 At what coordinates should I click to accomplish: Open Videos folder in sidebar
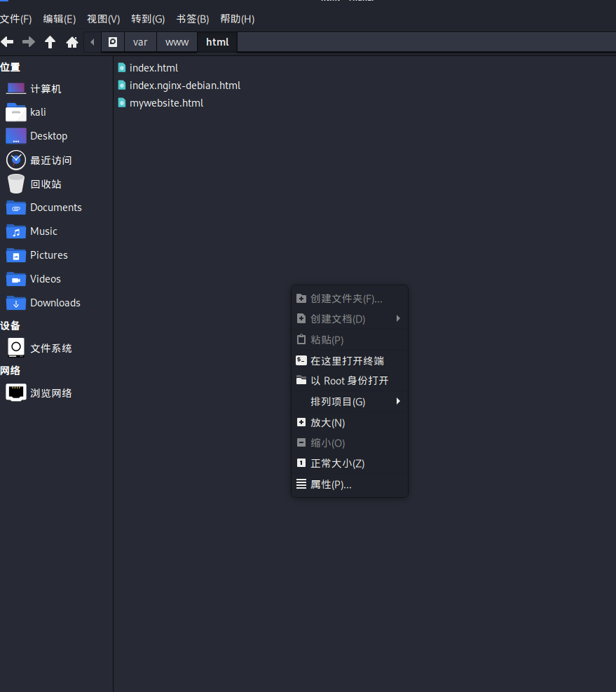[x=57, y=279]
